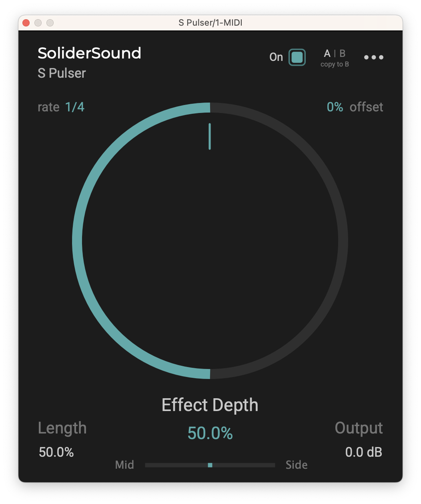
Task: Select preset slot A
Action: point(327,53)
